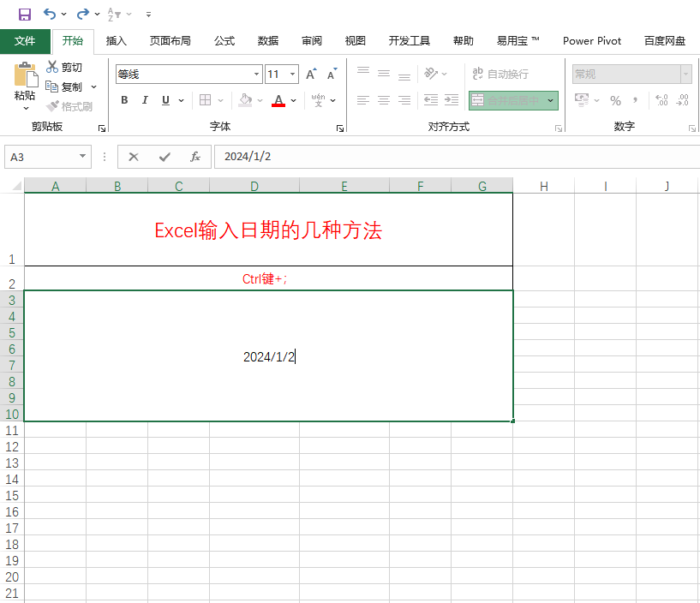Click the wén phonetic guide icon
The width and height of the screenshot is (700, 603).
[x=319, y=100]
